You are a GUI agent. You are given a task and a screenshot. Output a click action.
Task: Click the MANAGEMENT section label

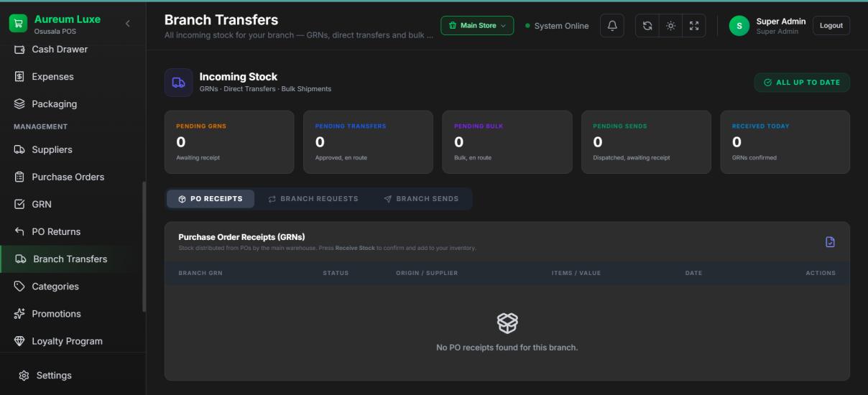41,126
